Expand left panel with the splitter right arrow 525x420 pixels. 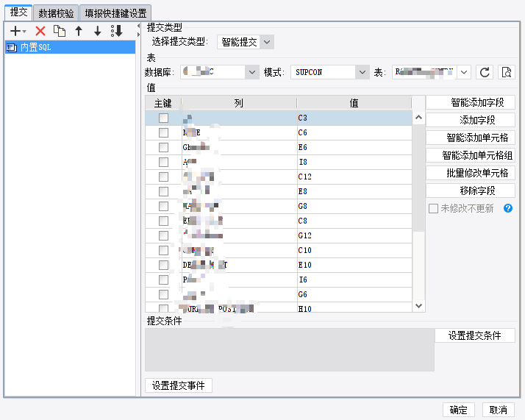138,35
